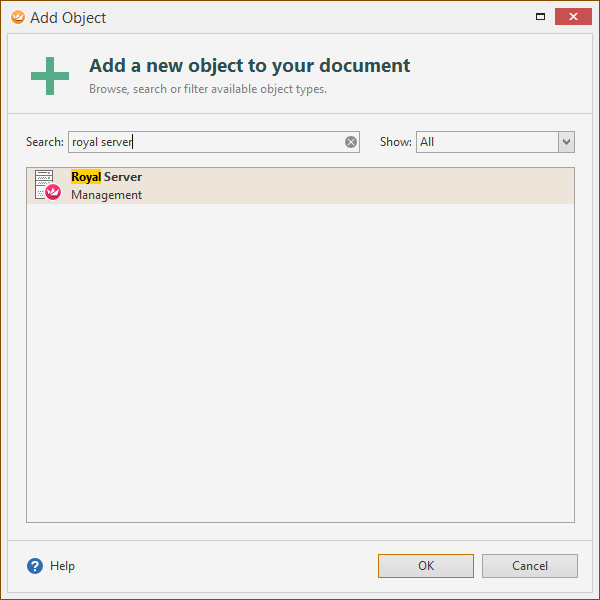This screenshot has width=600, height=600.
Task: Click the blue Help question mark icon
Action: pos(35,566)
